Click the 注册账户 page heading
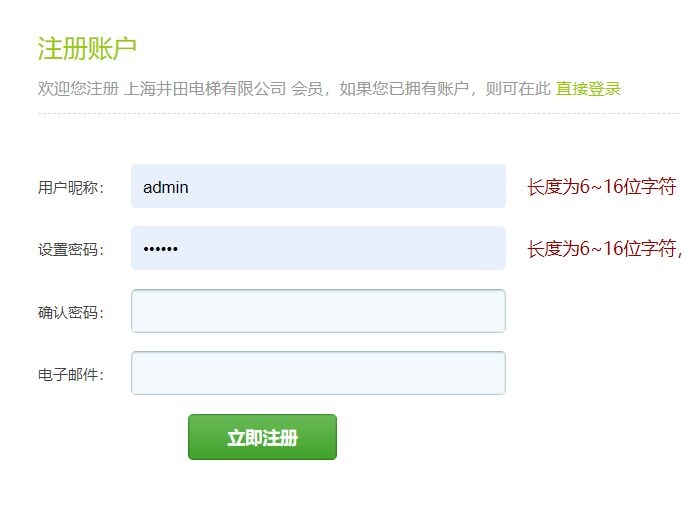This screenshot has height=510, width=682. 87,48
